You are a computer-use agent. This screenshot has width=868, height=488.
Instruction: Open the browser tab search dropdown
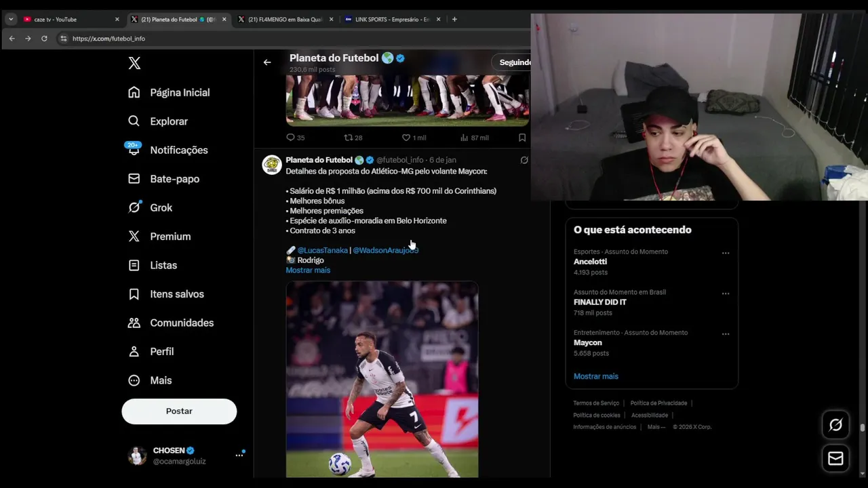pyautogui.click(x=10, y=19)
